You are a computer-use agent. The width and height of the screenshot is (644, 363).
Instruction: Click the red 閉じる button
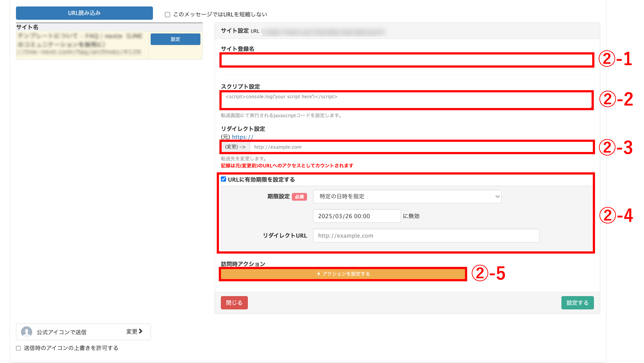pos(234,303)
